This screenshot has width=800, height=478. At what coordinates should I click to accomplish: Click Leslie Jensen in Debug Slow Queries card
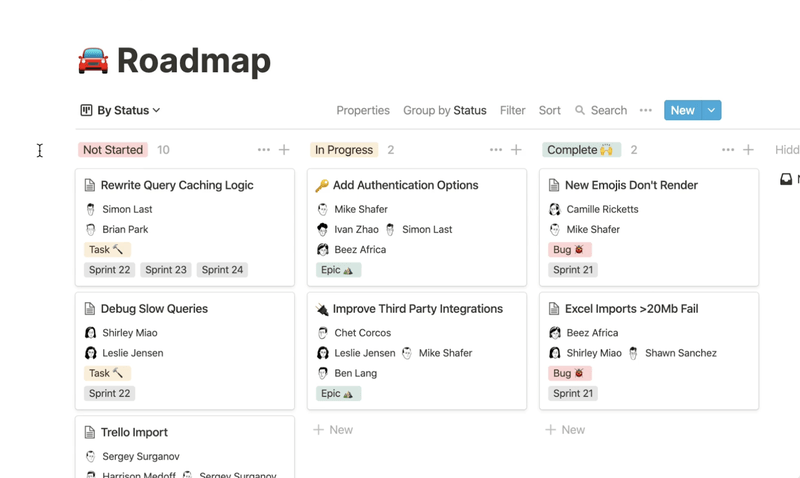click(133, 353)
